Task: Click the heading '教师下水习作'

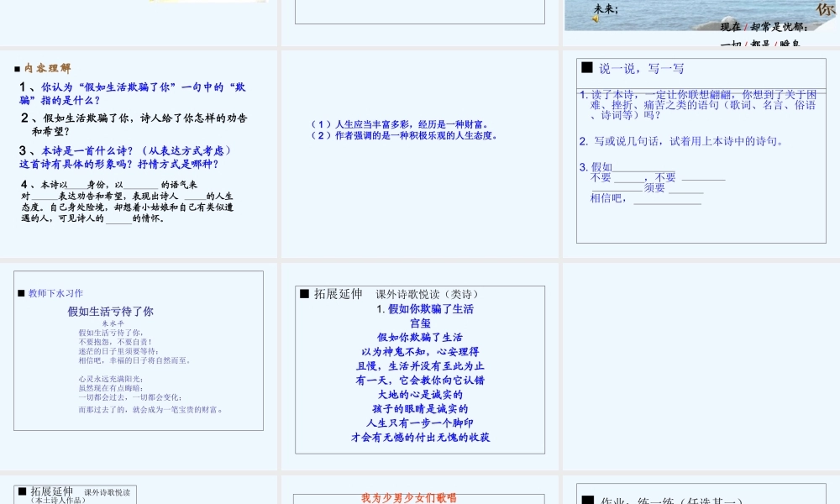Action: [55, 293]
